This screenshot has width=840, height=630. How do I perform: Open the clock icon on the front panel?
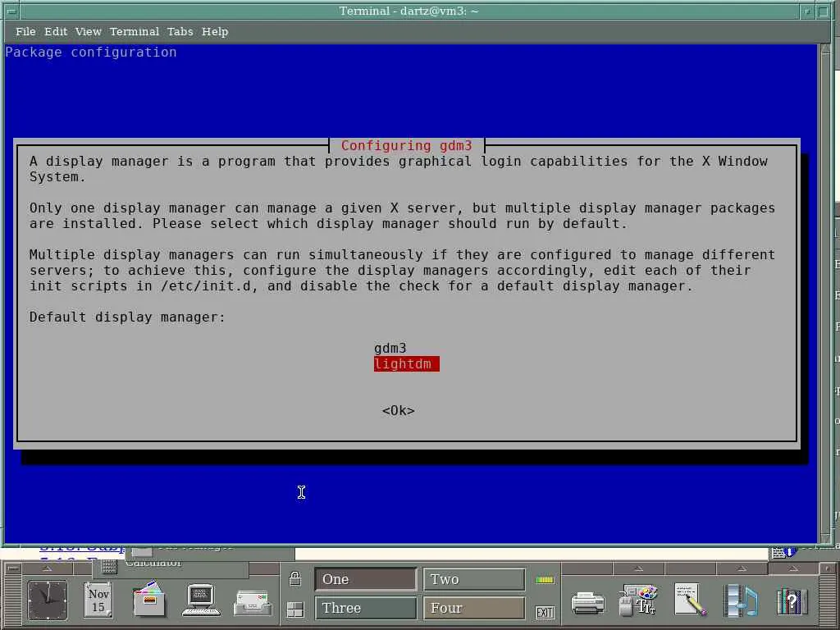tap(48, 600)
